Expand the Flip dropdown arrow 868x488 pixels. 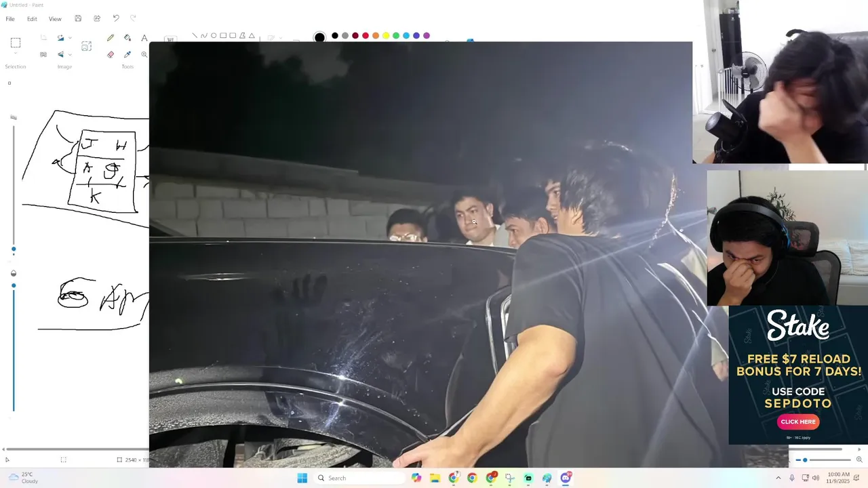70,54
